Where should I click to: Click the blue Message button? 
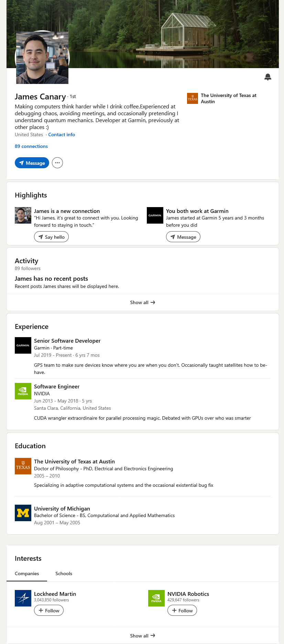(x=32, y=163)
